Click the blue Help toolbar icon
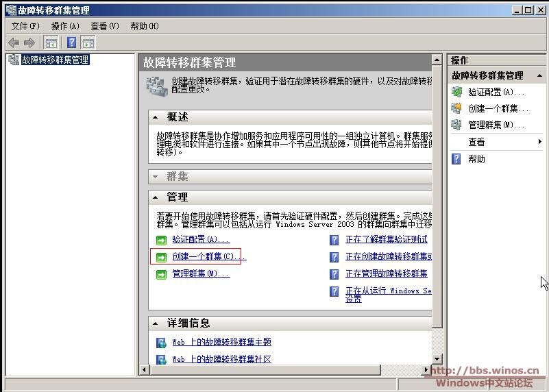 click(x=71, y=42)
